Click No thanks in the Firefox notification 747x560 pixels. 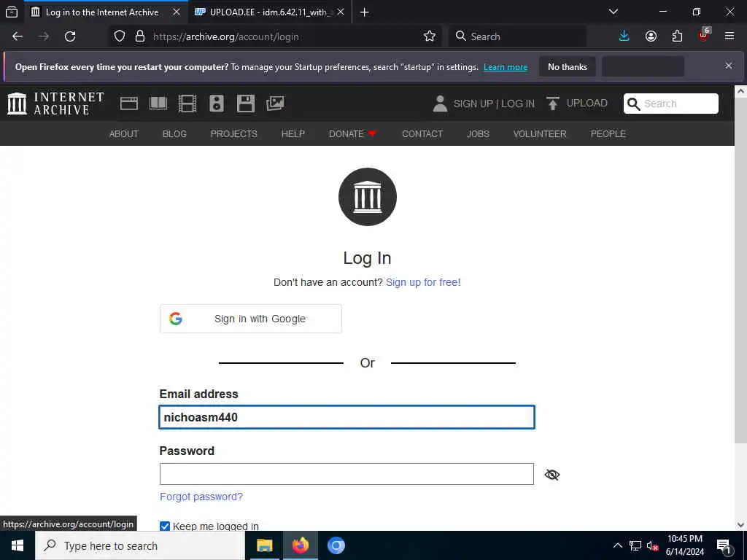(568, 66)
